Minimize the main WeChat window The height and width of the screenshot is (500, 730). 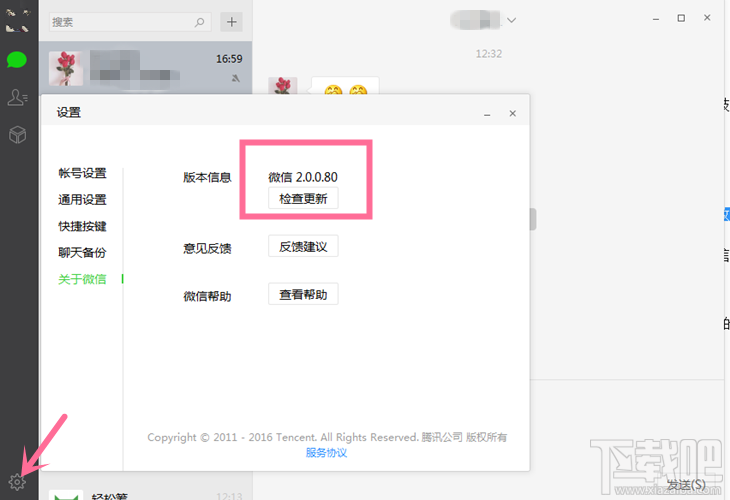(x=656, y=19)
